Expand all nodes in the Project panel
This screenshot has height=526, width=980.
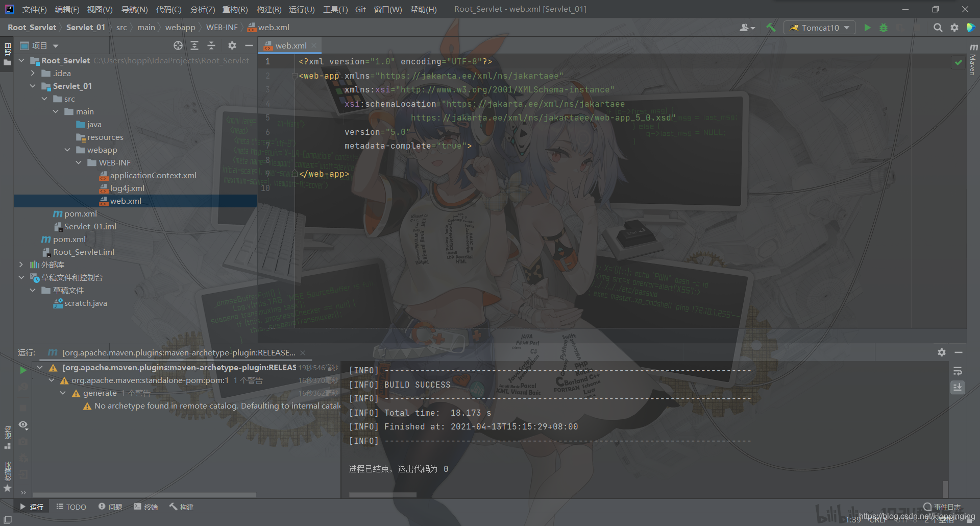coord(194,45)
